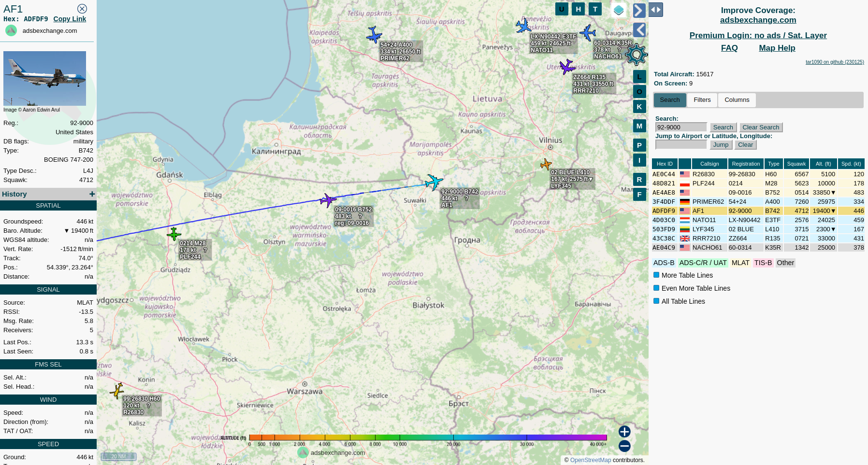Sort table by Callsign column
The image size is (868, 465).
[709, 164]
